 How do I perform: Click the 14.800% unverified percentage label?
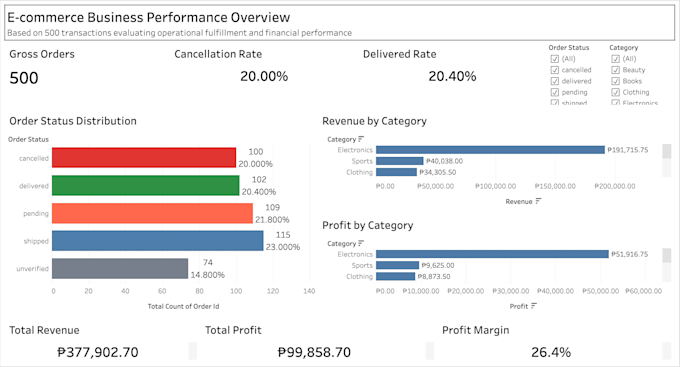[207, 275]
